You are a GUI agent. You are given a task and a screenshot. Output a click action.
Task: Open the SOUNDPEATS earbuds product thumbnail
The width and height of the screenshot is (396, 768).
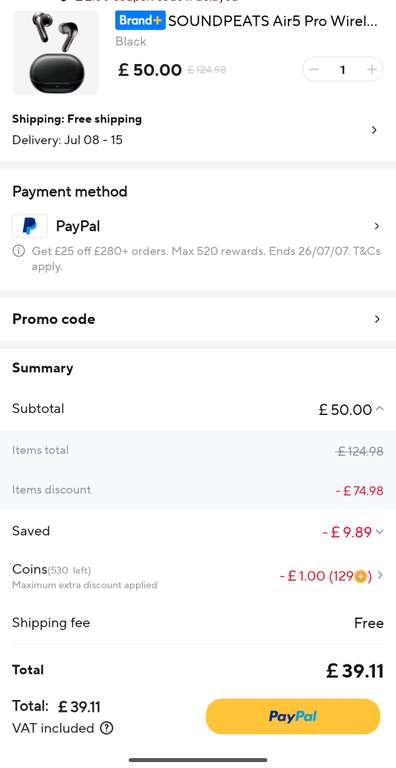click(55, 52)
